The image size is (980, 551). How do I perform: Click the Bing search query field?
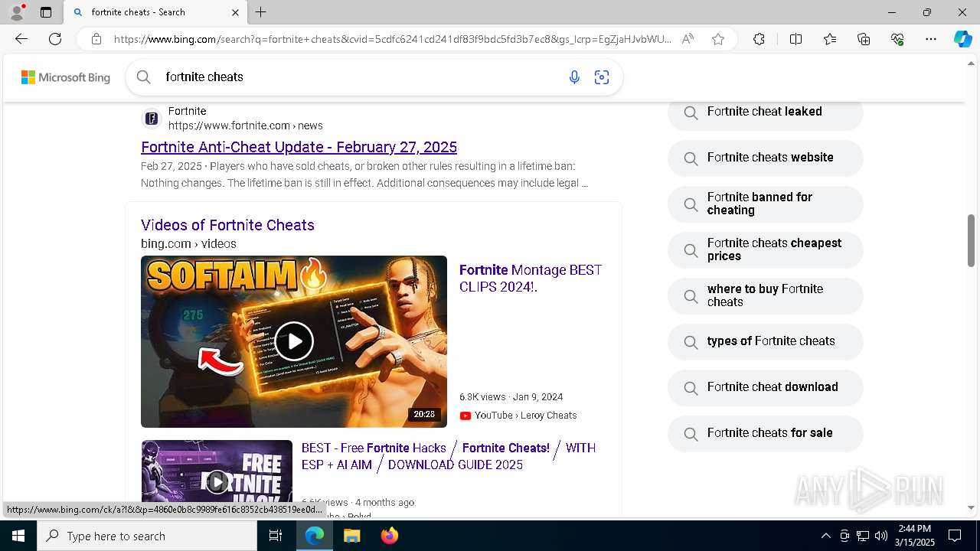pyautogui.click(x=360, y=77)
